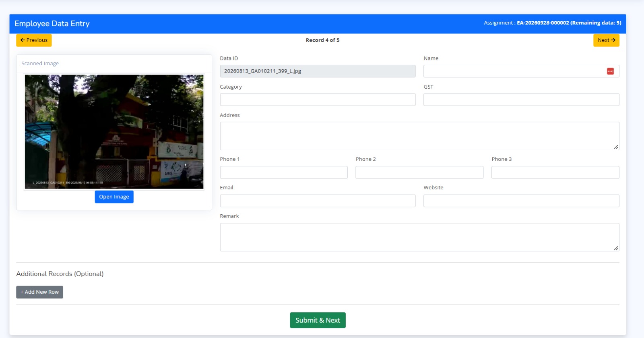Click inside the Remark text area
644x338 pixels.
click(419, 237)
